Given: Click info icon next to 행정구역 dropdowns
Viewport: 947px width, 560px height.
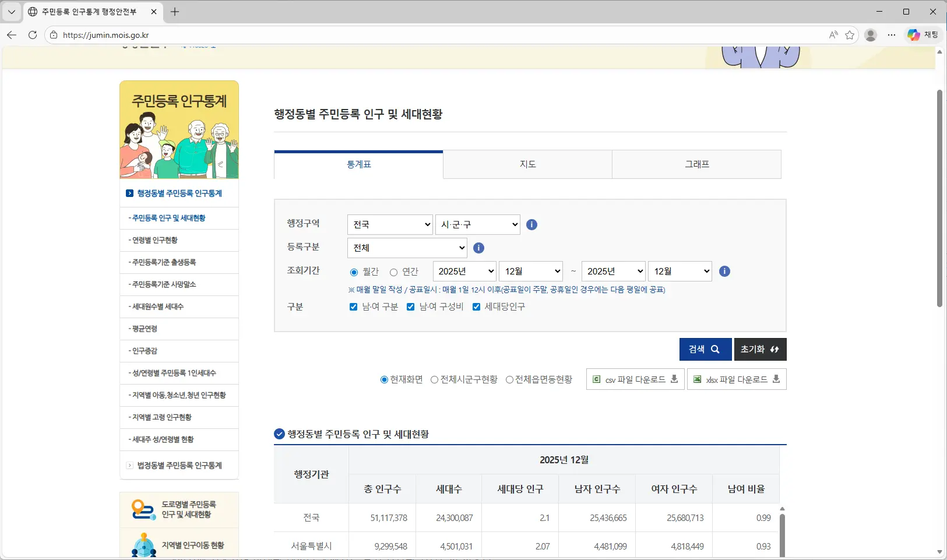Looking at the screenshot, I should click(531, 225).
